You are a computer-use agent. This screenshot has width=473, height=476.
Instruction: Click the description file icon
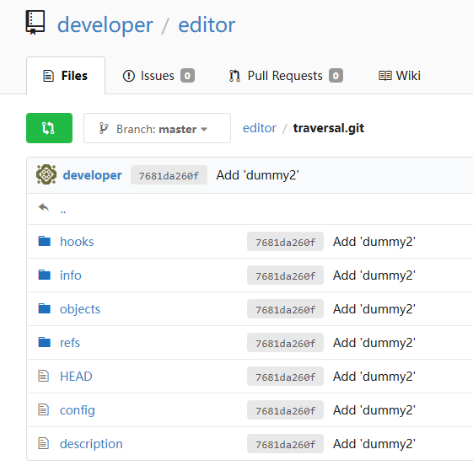(x=43, y=443)
